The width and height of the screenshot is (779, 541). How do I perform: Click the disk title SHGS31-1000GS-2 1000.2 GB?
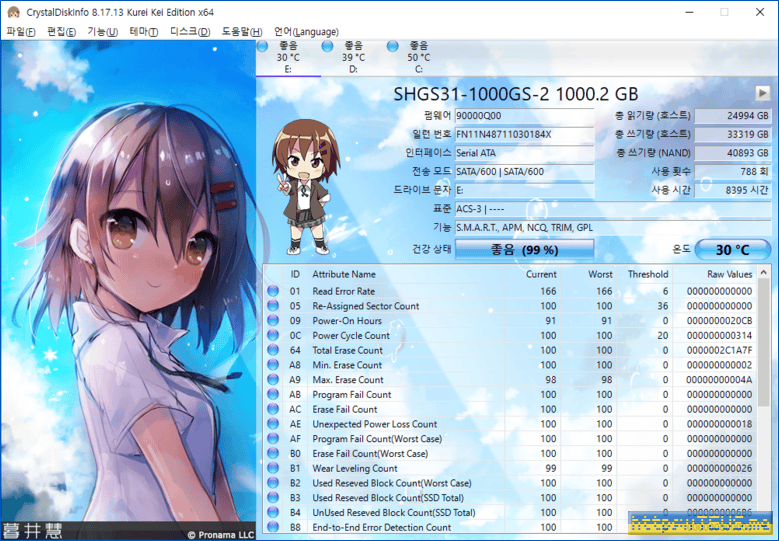tap(516, 94)
